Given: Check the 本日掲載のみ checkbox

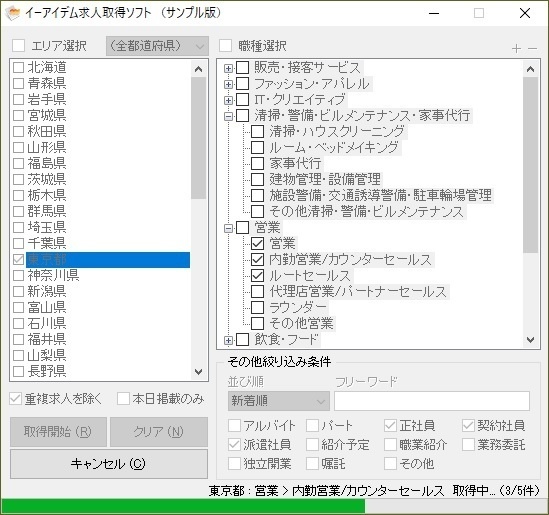Looking at the screenshot, I should click(x=123, y=399).
